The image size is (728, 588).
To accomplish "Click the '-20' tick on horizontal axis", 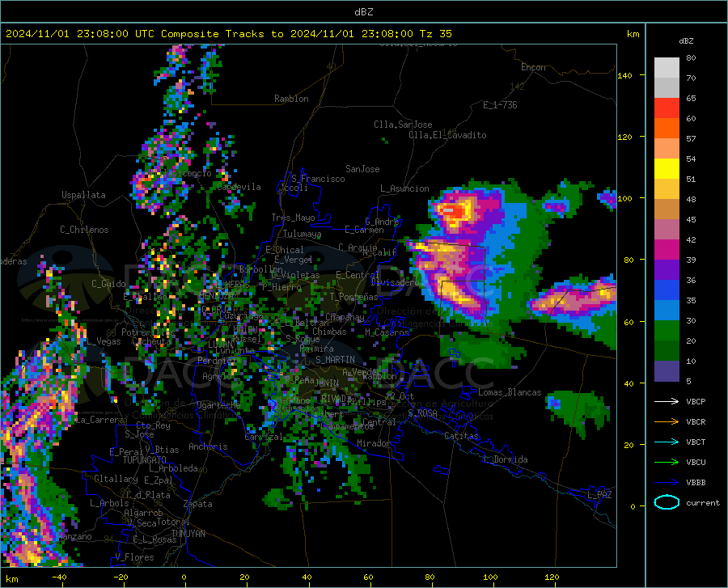I will [121, 577].
